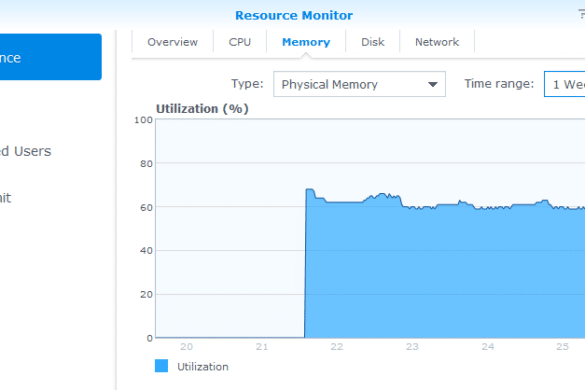The height and width of the screenshot is (390, 585).
Task: Switch to the Network tab
Action: (x=437, y=42)
